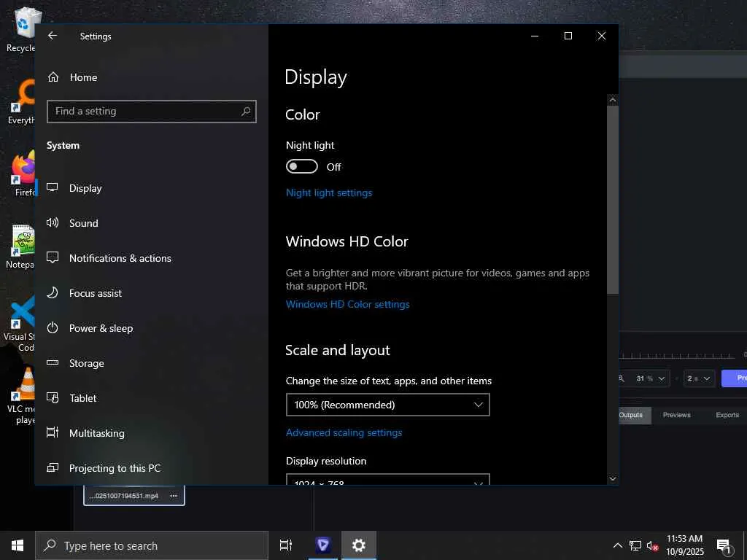747x560 pixels.
Task: Switch to Outputs tab in background editor
Action: pyautogui.click(x=634, y=415)
